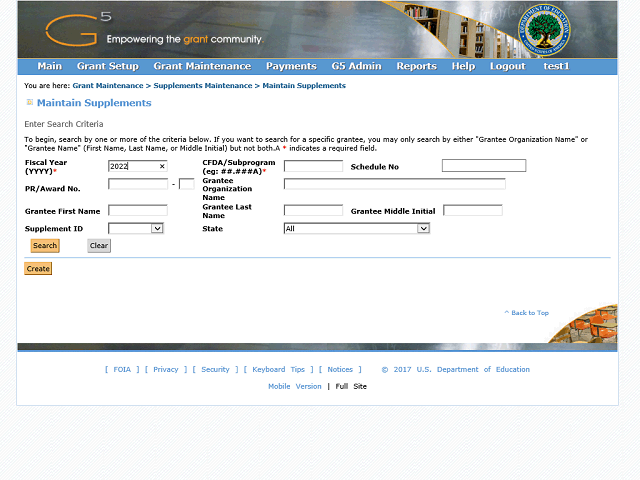Open the Main menu

pyautogui.click(x=49, y=66)
